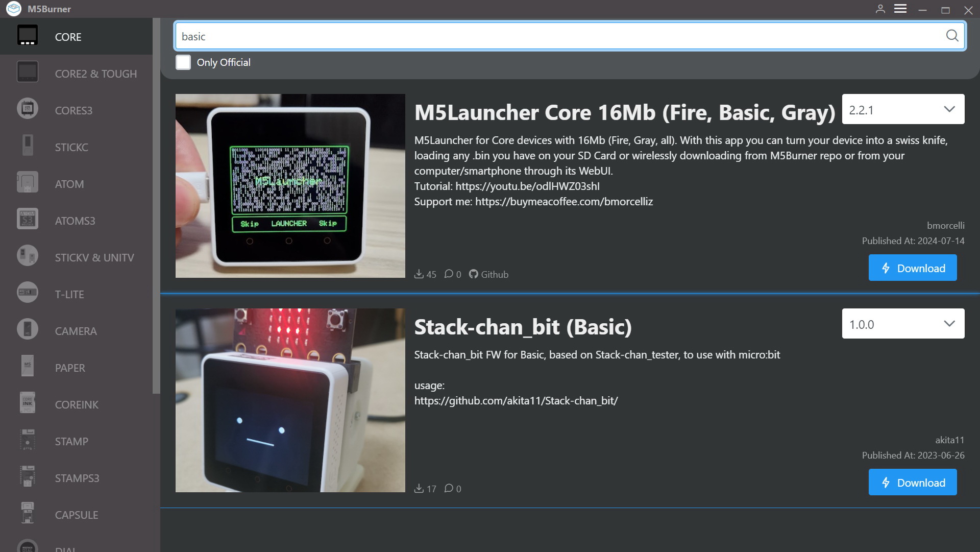The width and height of the screenshot is (980, 552).
Task: Click Published At: 2024-07-14 text
Action: tap(913, 241)
